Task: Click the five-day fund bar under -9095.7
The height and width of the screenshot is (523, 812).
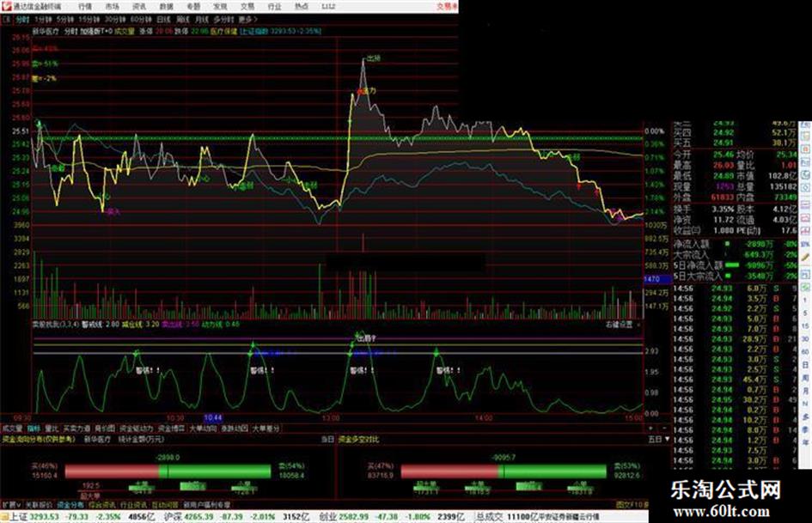Action: [504, 471]
